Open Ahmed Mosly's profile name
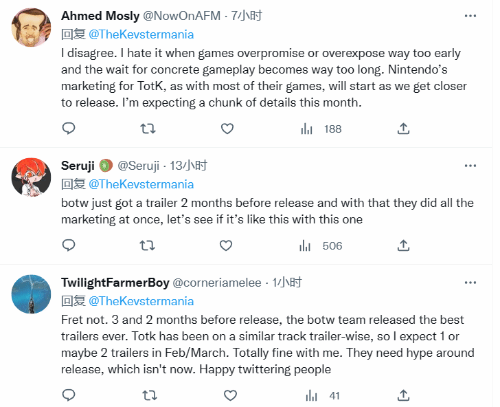Image resolution: width=500 pixels, height=407 pixels. 100,16
